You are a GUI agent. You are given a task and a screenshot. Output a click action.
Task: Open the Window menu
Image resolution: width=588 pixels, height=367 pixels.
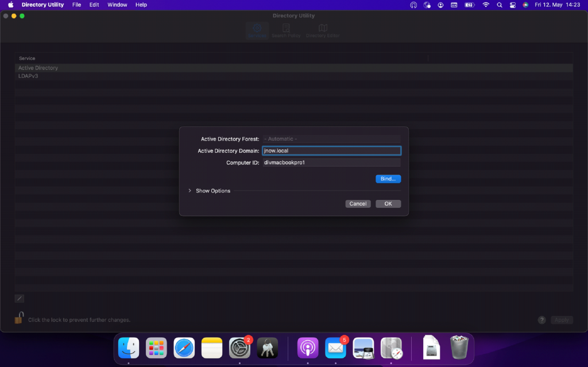pos(117,5)
